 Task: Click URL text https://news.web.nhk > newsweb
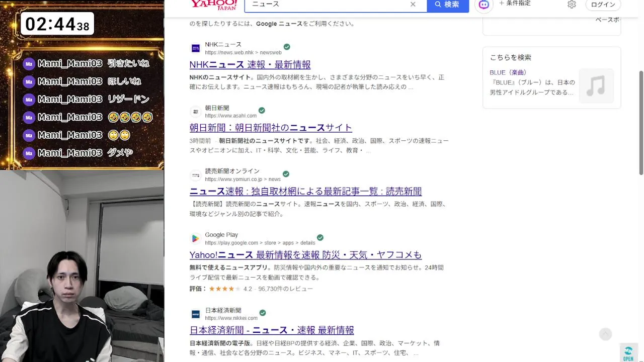pyautogui.click(x=243, y=52)
